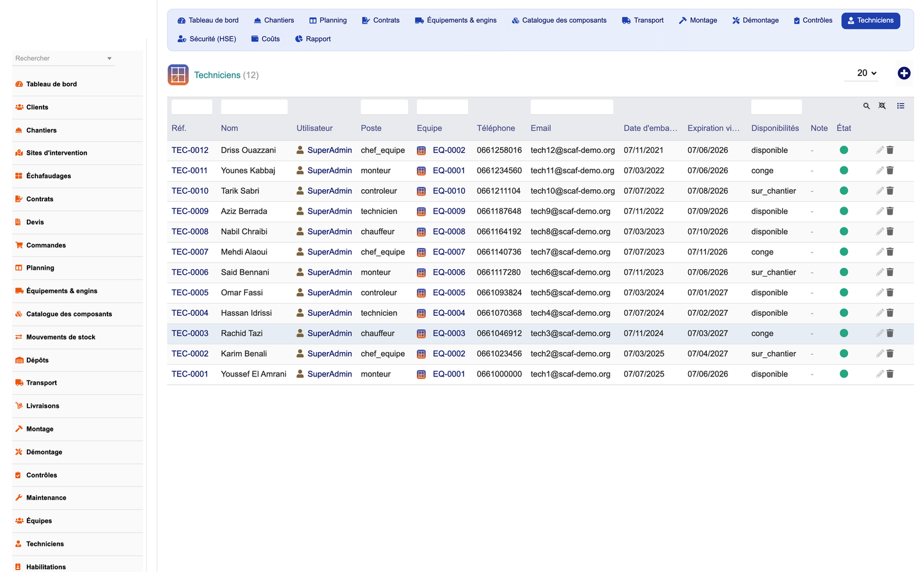The width and height of the screenshot is (924, 572).
Task: Switch to the Chantiers top tab
Action: coord(274,20)
